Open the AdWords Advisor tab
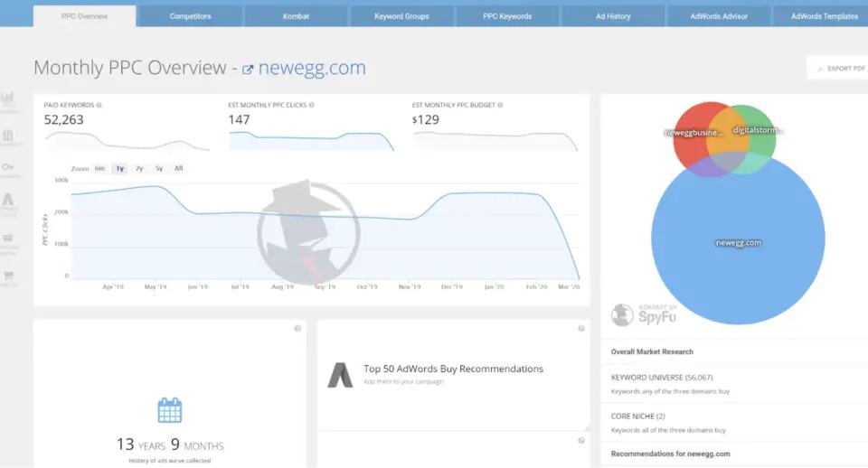Viewport: 868px width, 468px height. click(x=719, y=16)
